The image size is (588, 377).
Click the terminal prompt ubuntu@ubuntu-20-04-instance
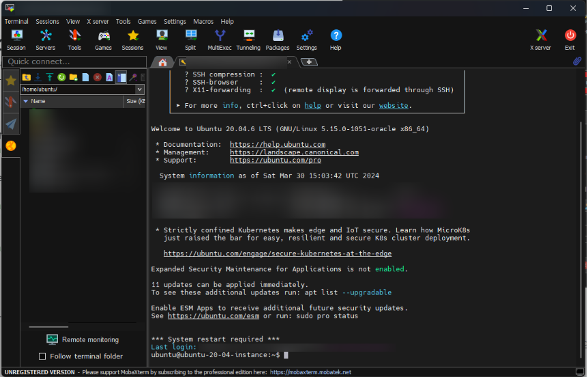coord(216,355)
